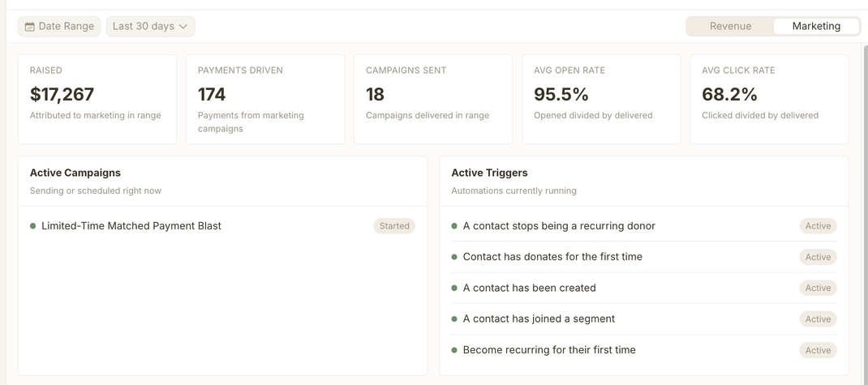Click the PAYMENTS DRIVEN card label
The image size is (868, 385).
(240, 71)
